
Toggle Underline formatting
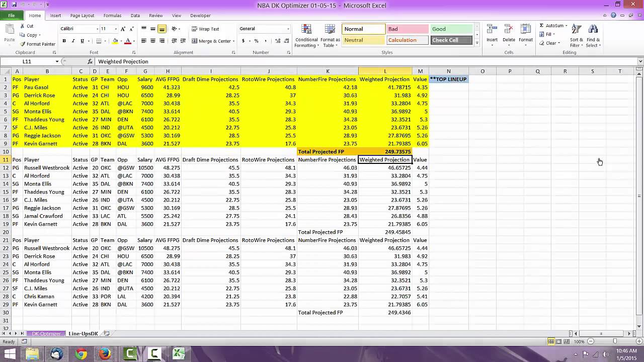point(82,41)
